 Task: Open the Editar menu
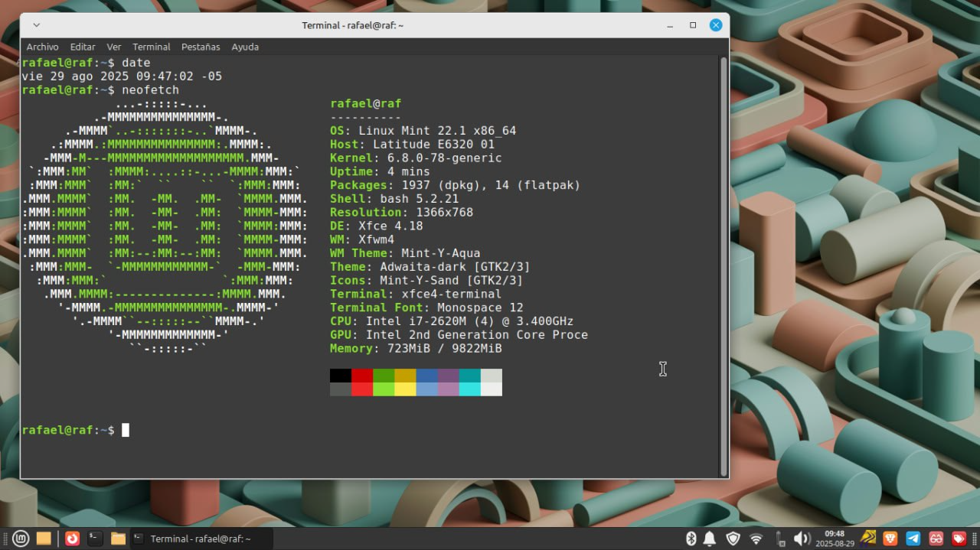[83, 47]
